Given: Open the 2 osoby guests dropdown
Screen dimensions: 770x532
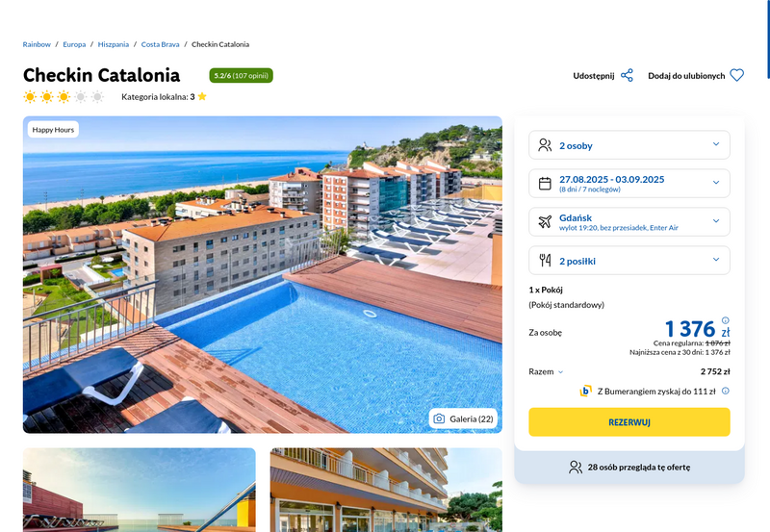Looking at the screenshot, I should point(629,144).
